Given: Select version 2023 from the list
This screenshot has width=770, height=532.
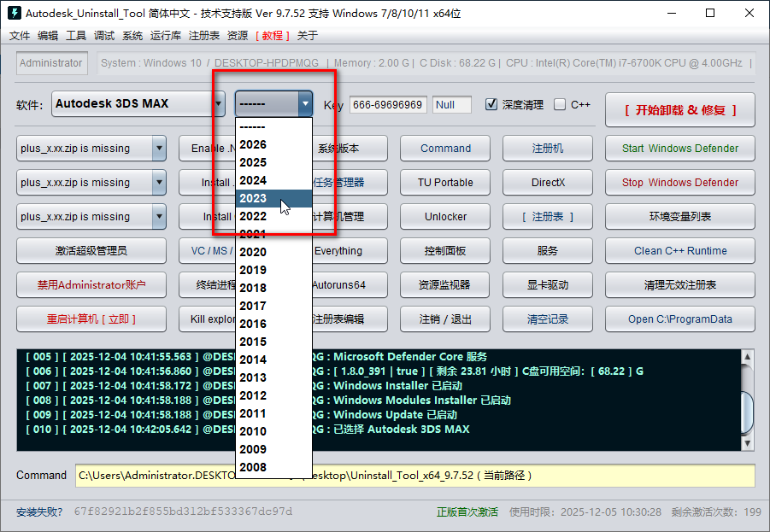Looking at the screenshot, I should pos(273,198).
